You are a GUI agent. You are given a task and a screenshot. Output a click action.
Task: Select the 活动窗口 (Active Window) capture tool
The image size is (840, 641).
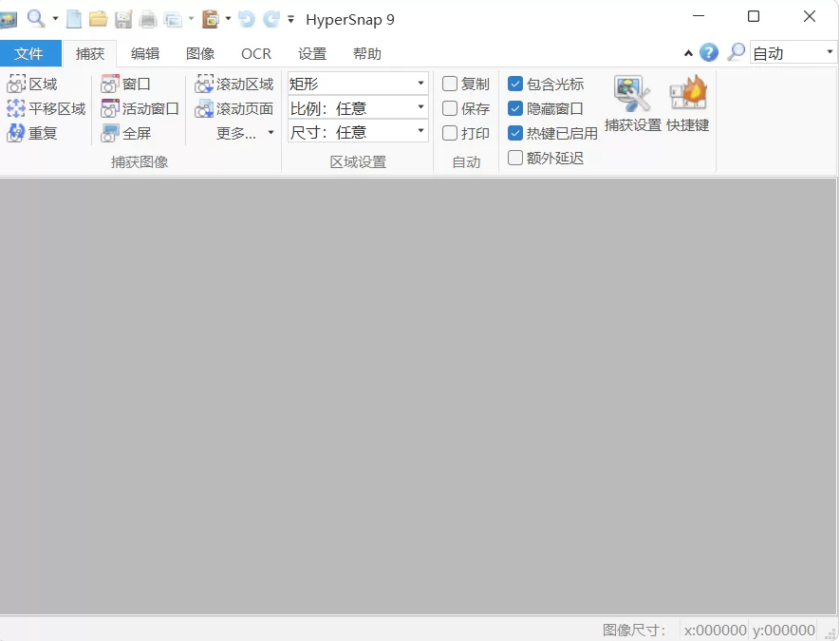tap(140, 108)
